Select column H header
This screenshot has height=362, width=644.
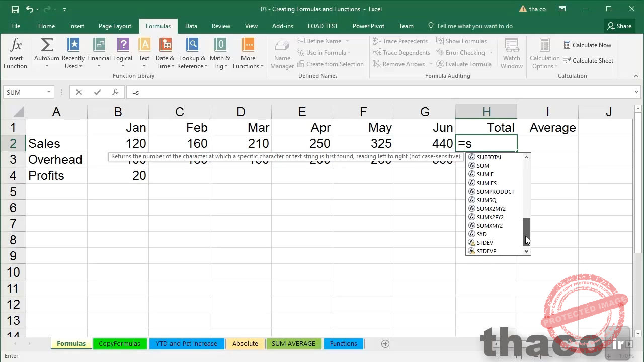[486, 112]
